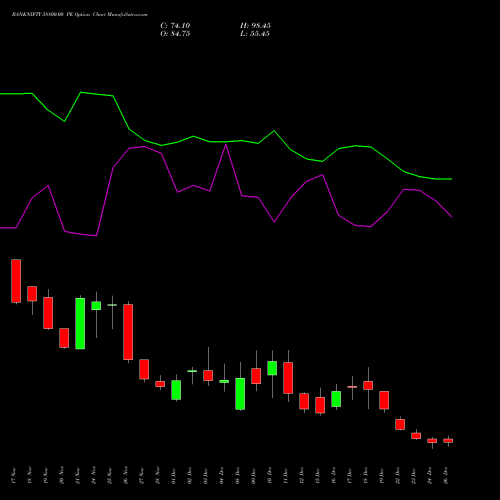Click the green candlestick above 16 Dec
The width and height of the screenshot is (500, 500).
336,399
